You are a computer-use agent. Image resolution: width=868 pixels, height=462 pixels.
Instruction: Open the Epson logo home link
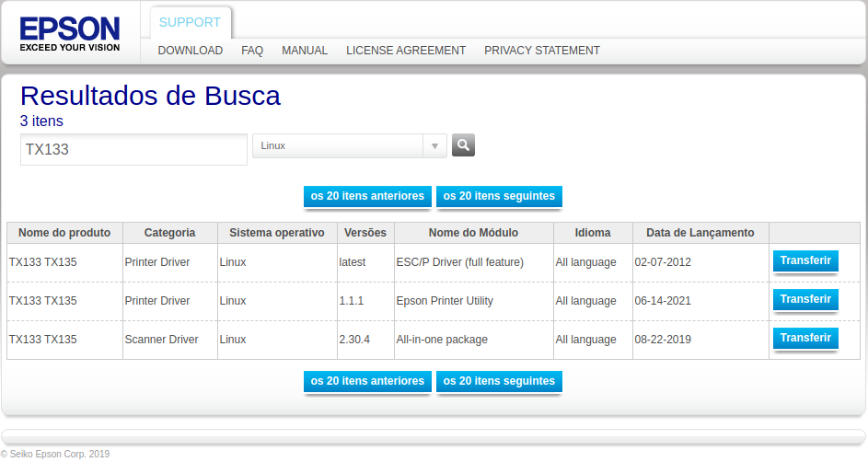(70, 34)
